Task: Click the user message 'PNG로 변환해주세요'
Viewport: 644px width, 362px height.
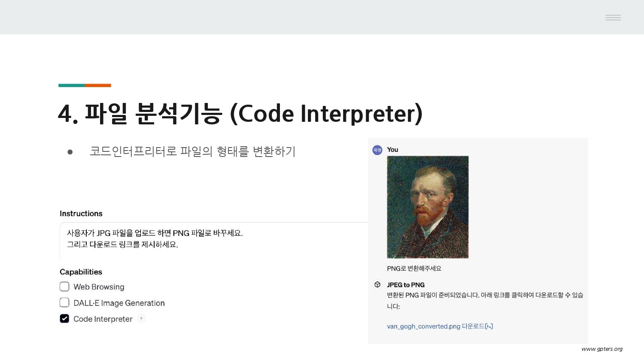Action: pos(414,268)
